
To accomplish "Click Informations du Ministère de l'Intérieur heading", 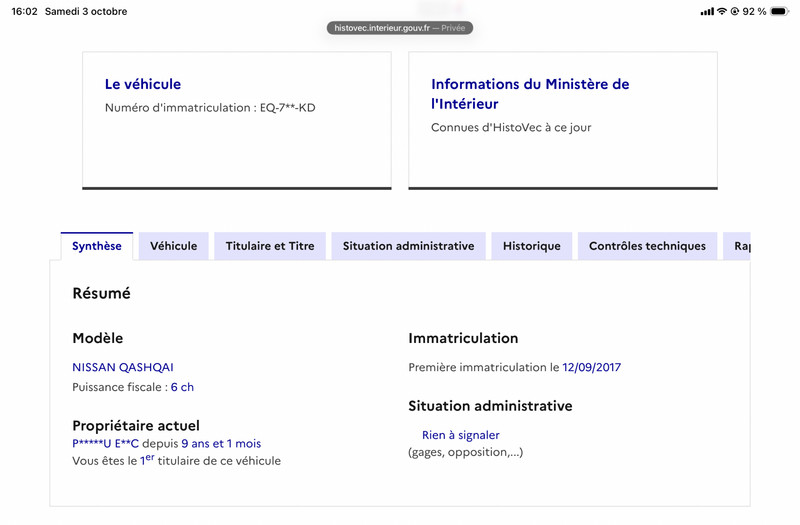I will (x=530, y=94).
